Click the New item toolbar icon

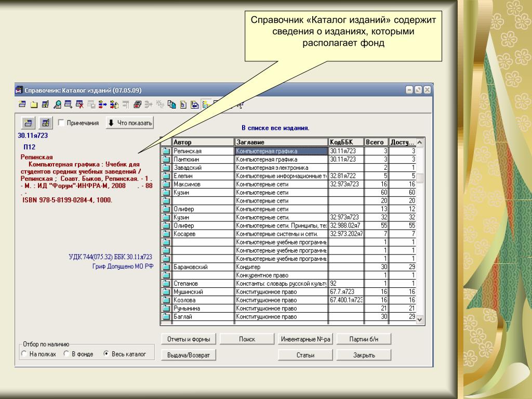click(22, 104)
